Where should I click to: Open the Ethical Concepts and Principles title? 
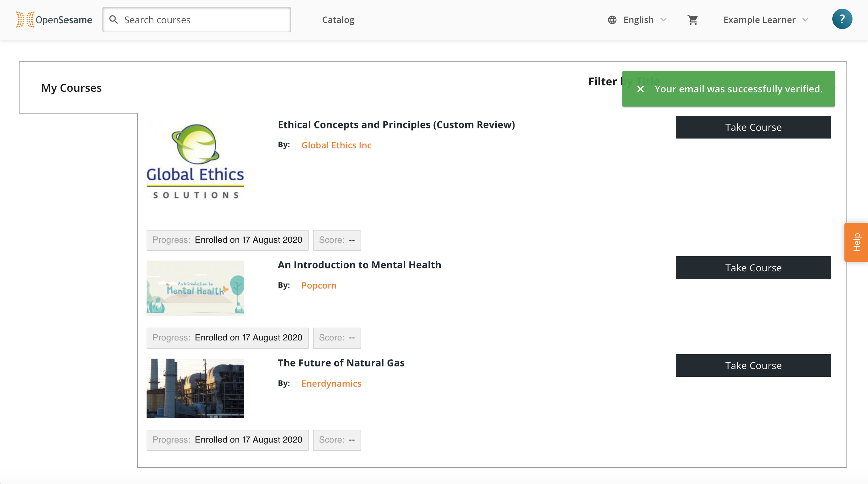(x=396, y=125)
